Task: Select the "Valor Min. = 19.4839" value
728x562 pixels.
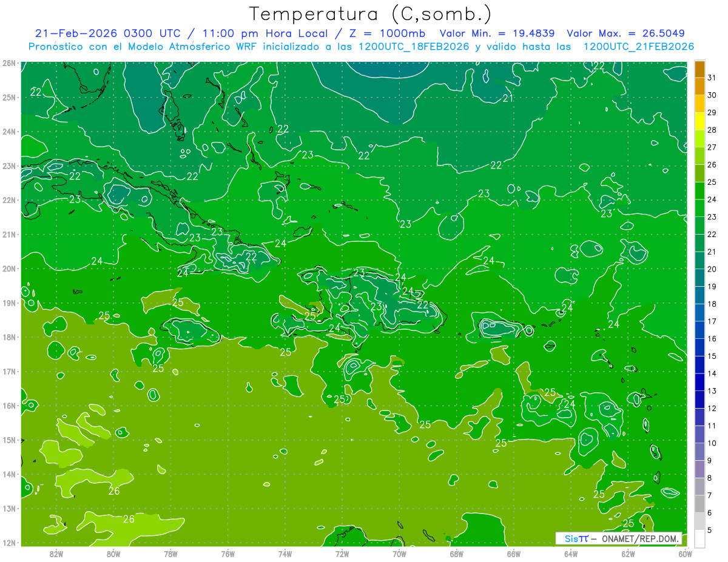Action: (497, 33)
